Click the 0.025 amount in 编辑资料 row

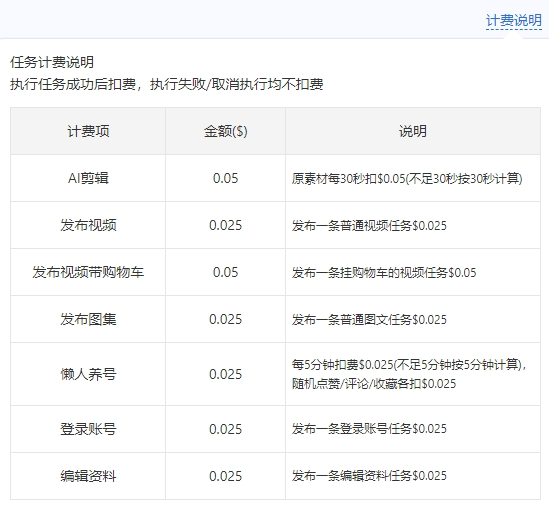[x=225, y=476]
